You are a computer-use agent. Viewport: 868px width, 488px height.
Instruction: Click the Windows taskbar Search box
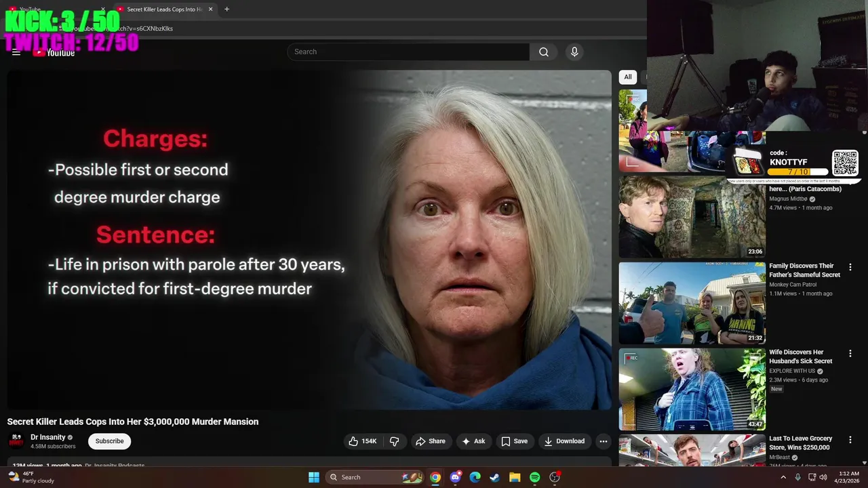pyautogui.click(x=376, y=477)
